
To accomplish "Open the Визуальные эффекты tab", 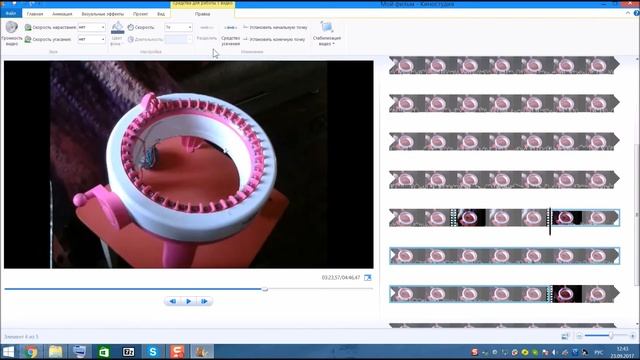I will tap(102, 14).
